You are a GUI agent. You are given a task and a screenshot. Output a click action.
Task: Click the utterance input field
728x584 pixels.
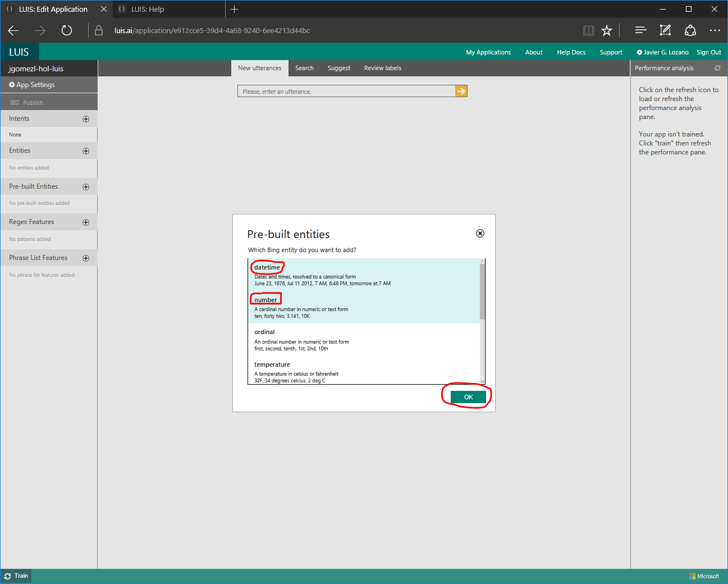click(346, 91)
